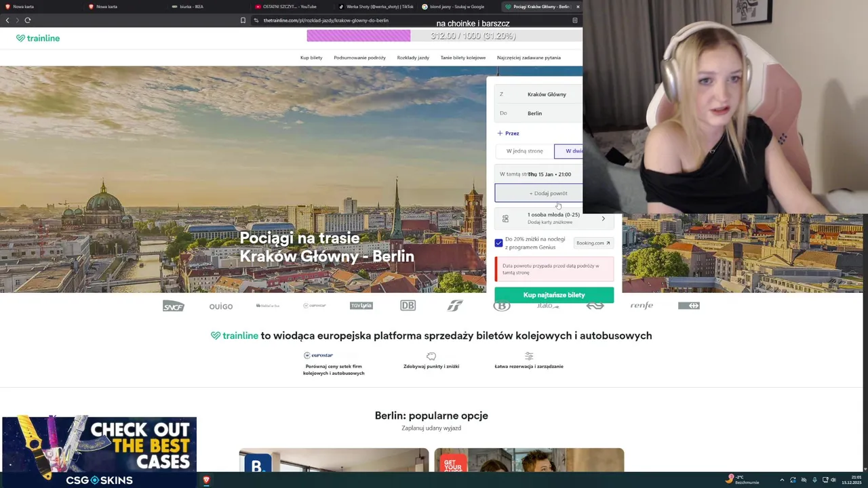This screenshot has width=868, height=488.
Task: Click the SNCF carrier logo
Action: (x=174, y=306)
